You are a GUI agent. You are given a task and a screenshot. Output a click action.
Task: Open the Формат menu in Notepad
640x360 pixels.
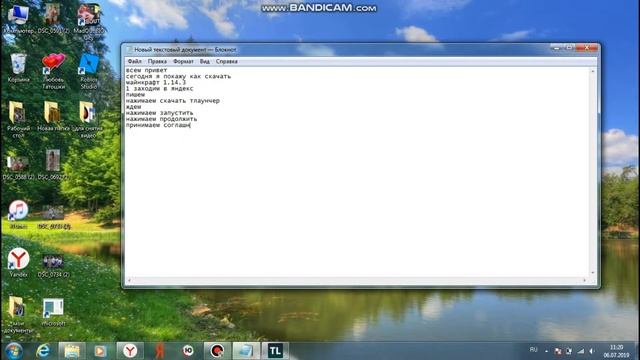tap(183, 61)
